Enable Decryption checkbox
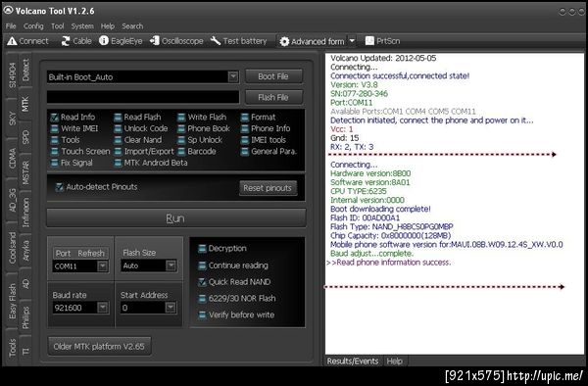 tap(202, 249)
